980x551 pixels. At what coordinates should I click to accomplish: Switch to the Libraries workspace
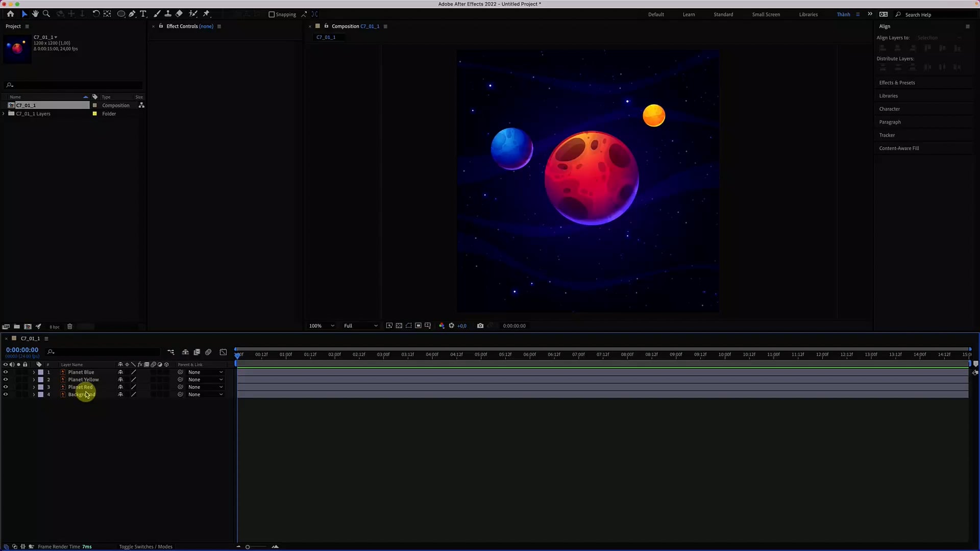coord(808,14)
